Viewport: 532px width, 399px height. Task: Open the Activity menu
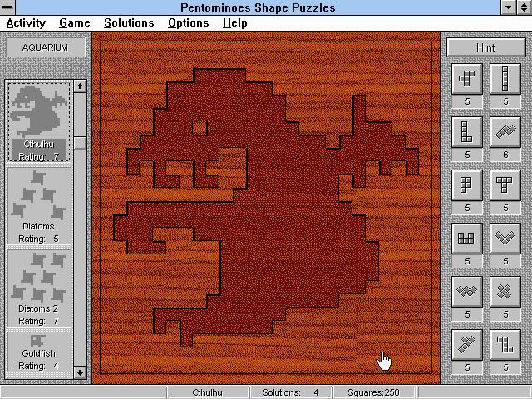click(26, 23)
